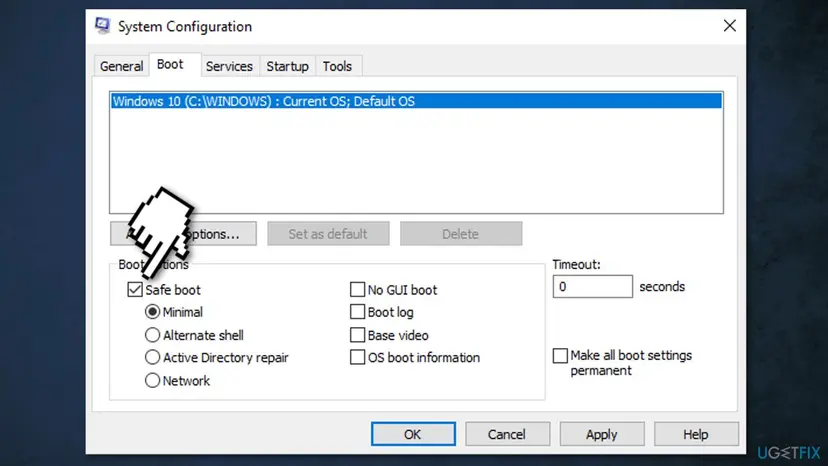Check OS boot information
Image resolution: width=828 pixels, height=466 pixels.
click(x=357, y=358)
